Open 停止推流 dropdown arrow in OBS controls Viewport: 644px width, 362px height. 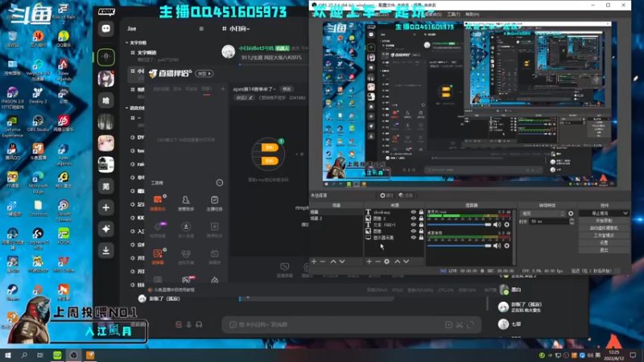625,213
